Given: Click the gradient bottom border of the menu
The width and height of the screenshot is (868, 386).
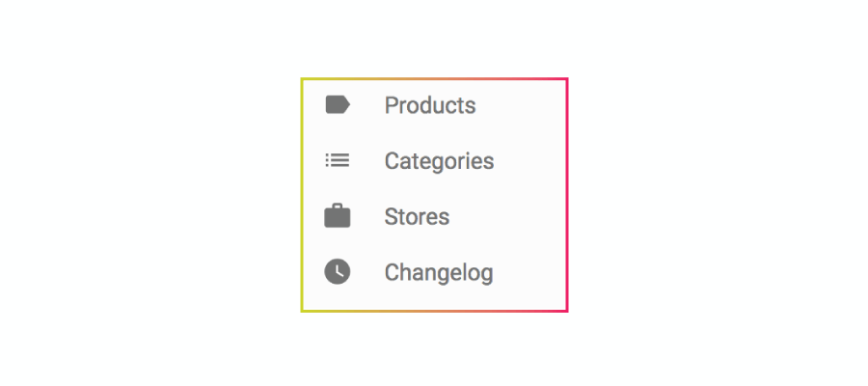Looking at the screenshot, I should [435, 311].
